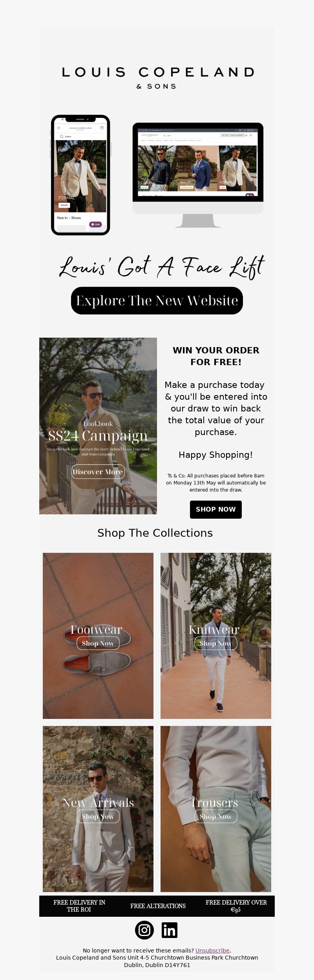Open the LinkedIn icon
Screen dimensions: 314x980
point(170,930)
